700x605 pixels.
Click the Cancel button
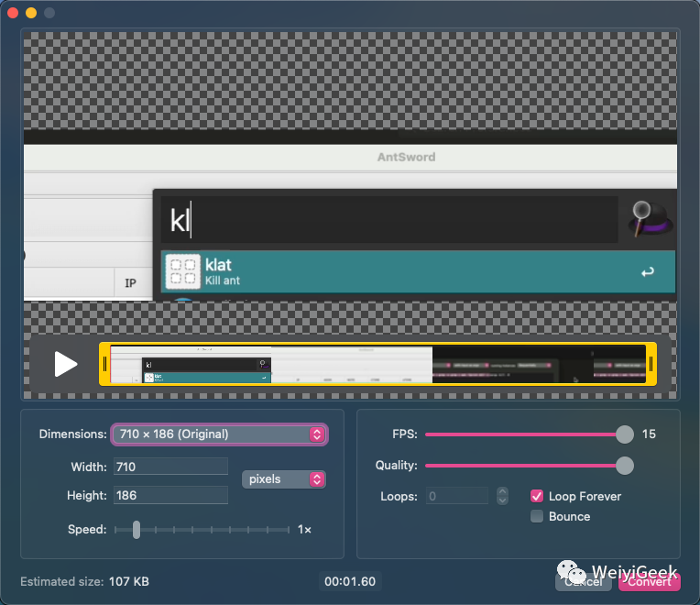(x=584, y=582)
